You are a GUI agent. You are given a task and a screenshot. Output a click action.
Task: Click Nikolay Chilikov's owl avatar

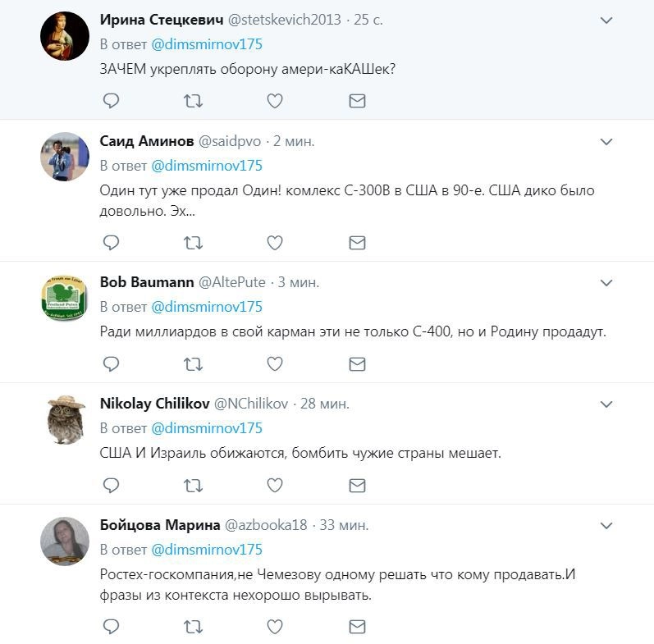pos(65,420)
